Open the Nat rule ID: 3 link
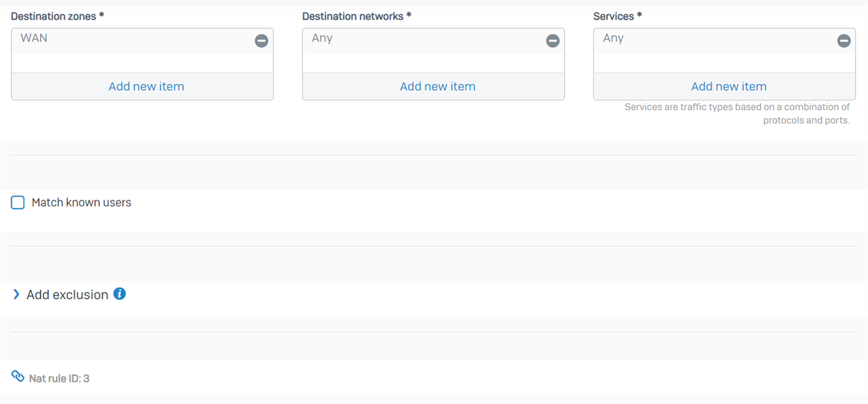This screenshot has width=868, height=404. tap(59, 378)
